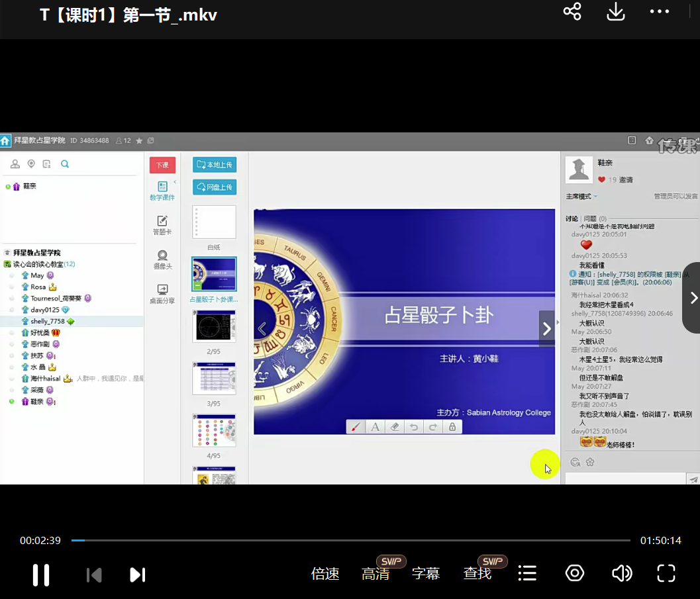Select user Tournesol_荷葵葵
Viewport: 700px width, 599px height.
click(56, 299)
